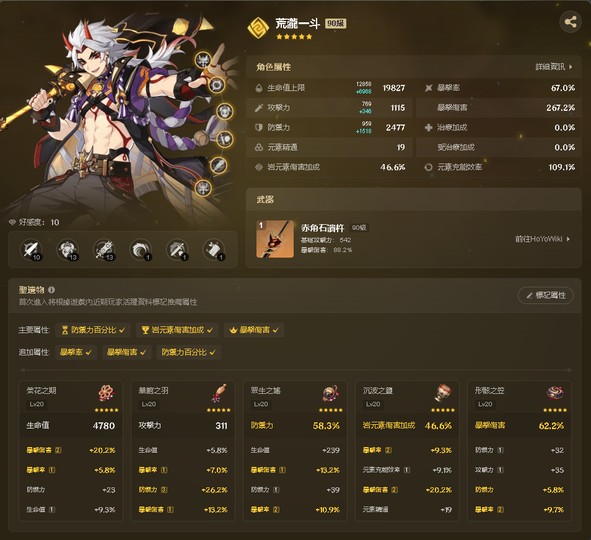Toggle the 岩元素傷害加成 main stat tag
The image size is (591, 540).
pyautogui.click(x=177, y=330)
